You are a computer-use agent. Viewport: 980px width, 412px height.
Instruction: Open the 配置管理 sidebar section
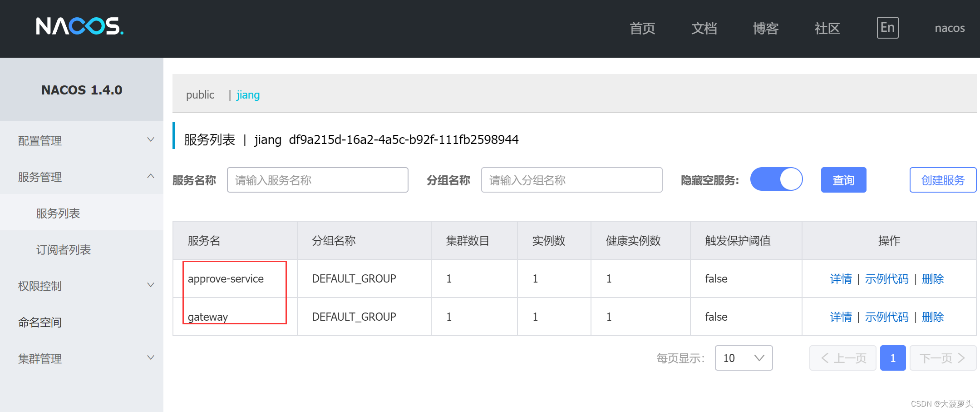82,140
